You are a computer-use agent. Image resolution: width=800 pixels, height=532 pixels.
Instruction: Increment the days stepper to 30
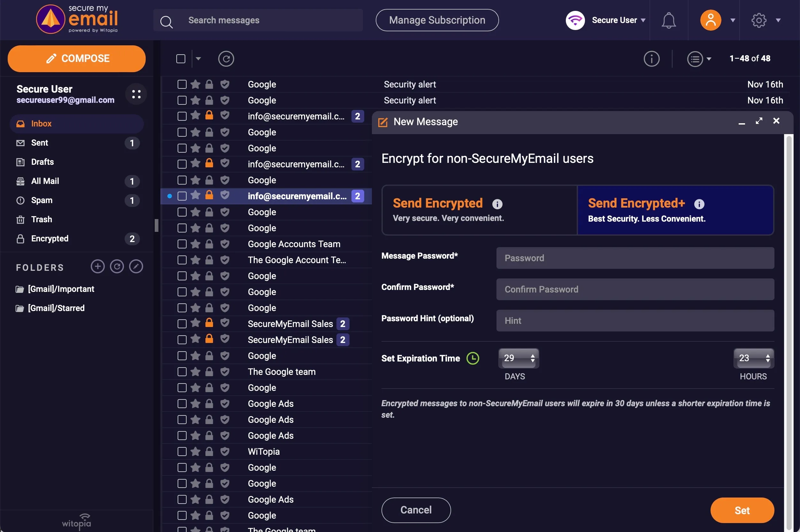[x=532, y=355]
